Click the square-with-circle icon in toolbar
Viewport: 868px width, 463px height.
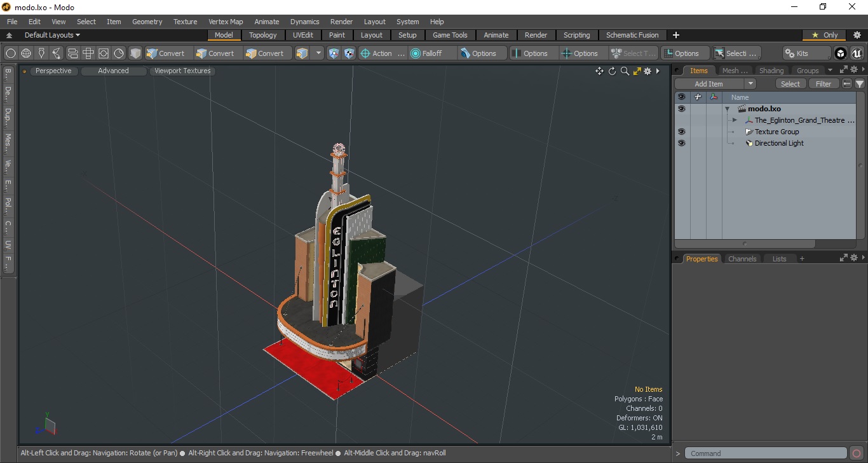[x=103, y=53]
